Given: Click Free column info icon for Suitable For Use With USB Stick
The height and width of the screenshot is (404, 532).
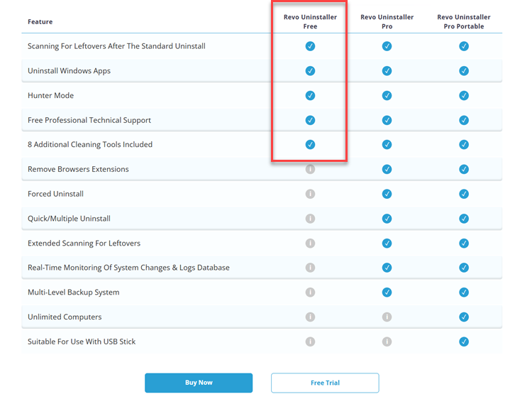Looking at the screenshot, I should [310, 342].
